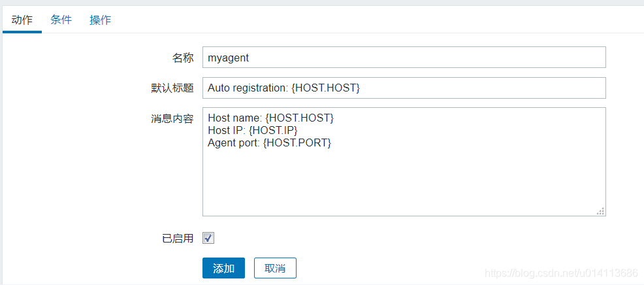Click the 'Host name: {HOST.HOST}' line
Viewport: 644px width, 285px height.
(270, 118)
